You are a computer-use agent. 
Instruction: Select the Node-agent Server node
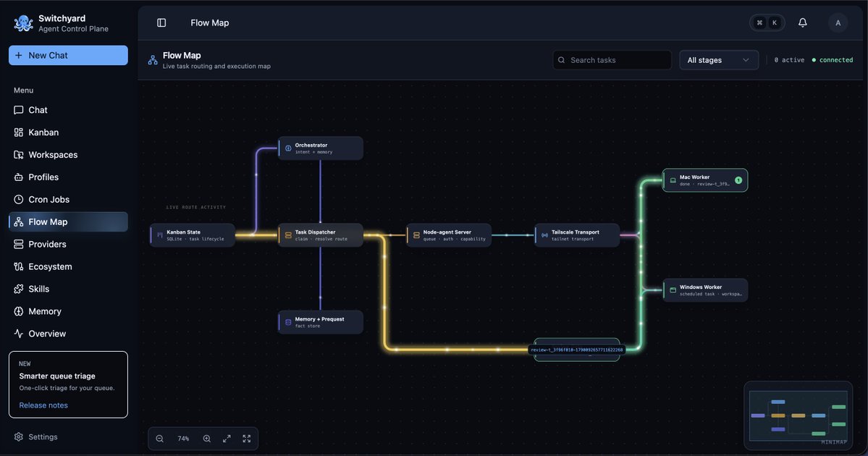(x=449, y=235)
